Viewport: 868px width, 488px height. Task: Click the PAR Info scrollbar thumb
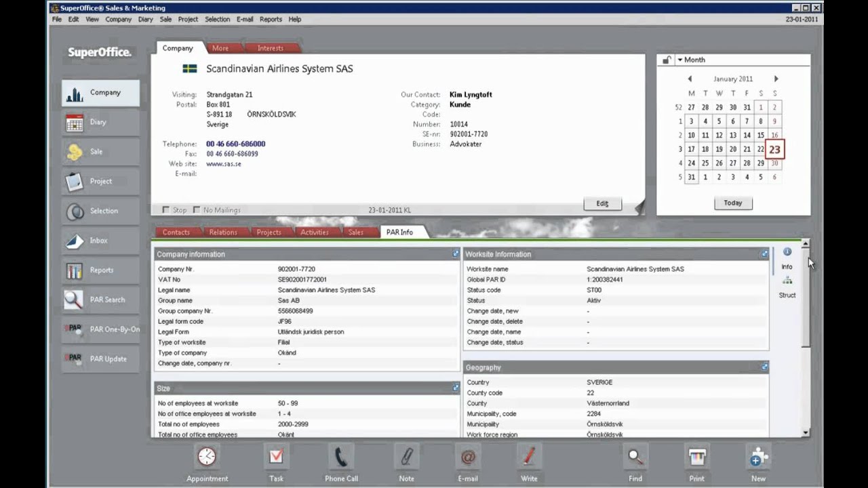[x=806, y=297]
